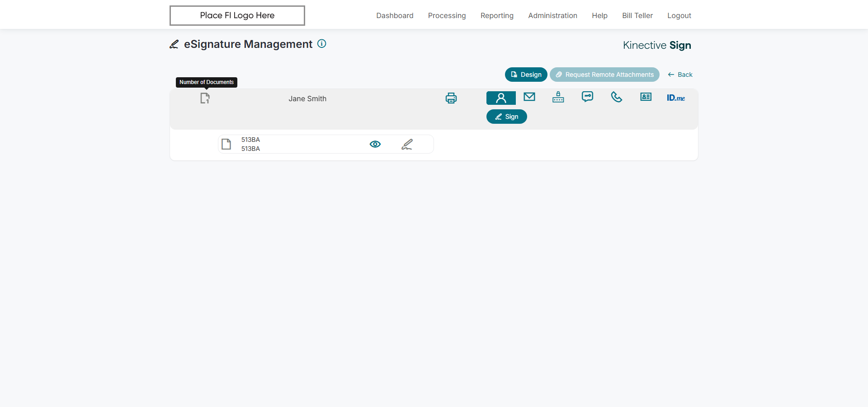Open the Reporting menu

tap(497, 15)
